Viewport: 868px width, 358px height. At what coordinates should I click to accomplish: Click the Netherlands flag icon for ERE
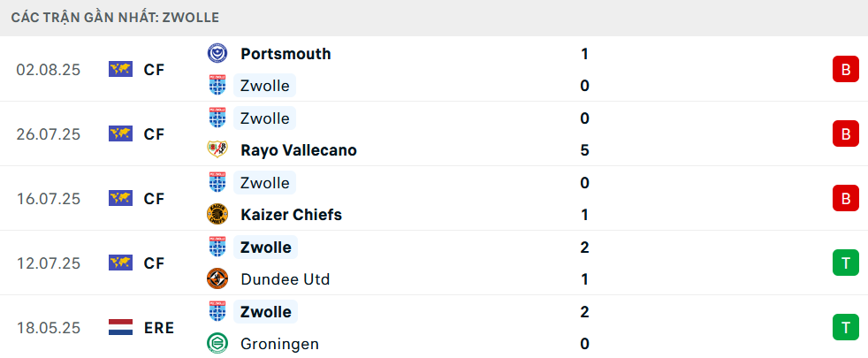tap(120, 328)
